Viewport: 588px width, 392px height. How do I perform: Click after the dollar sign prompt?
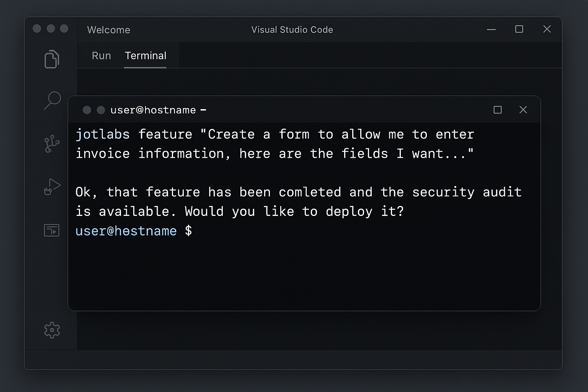coord(203,231)
